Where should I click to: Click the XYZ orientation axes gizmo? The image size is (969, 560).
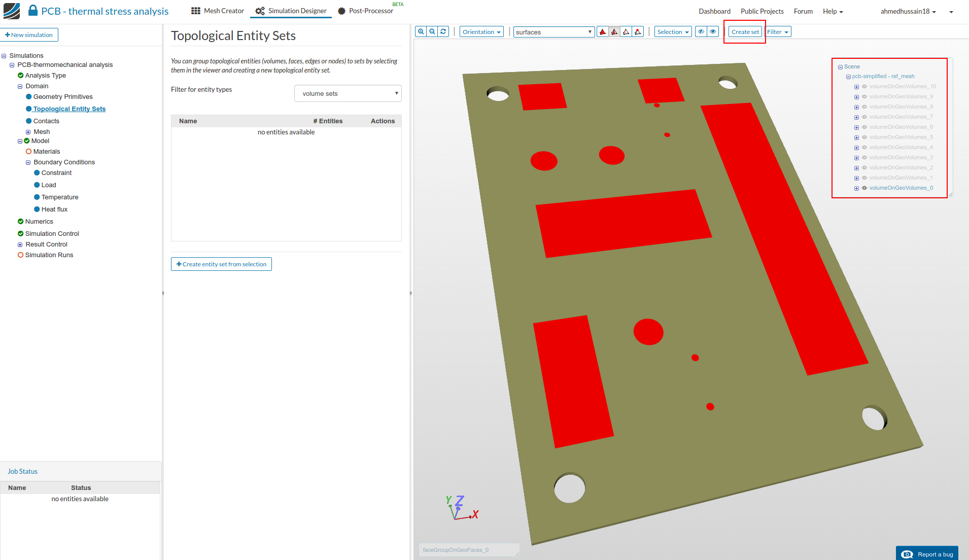(x=462, y=508)
